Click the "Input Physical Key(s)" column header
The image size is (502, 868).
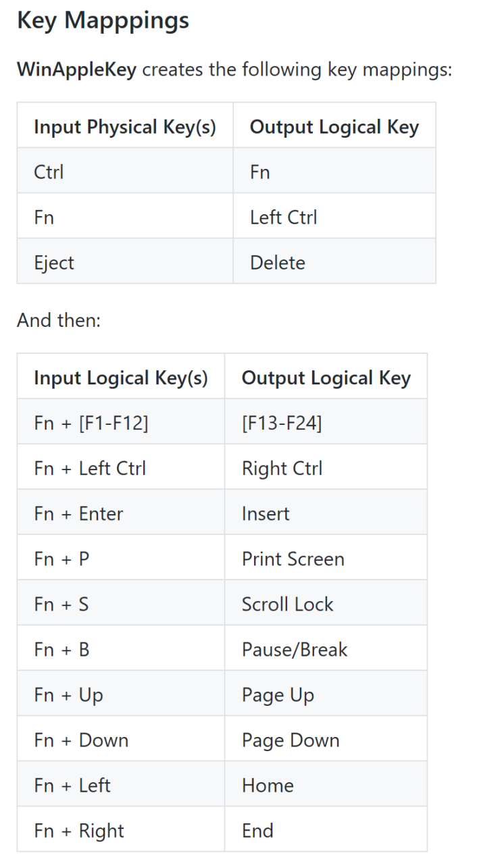(125, 127)
